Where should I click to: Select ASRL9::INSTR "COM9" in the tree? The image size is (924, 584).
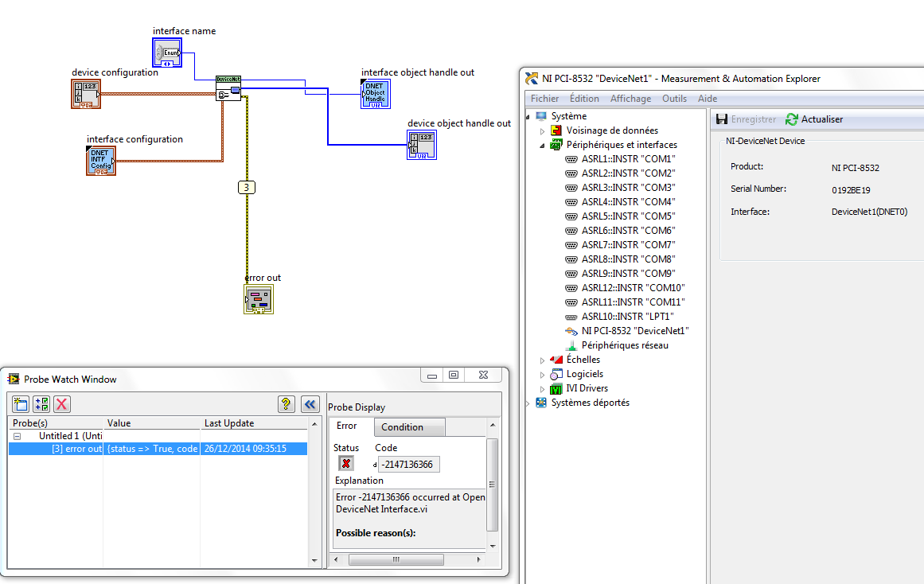tap(628, 274)
